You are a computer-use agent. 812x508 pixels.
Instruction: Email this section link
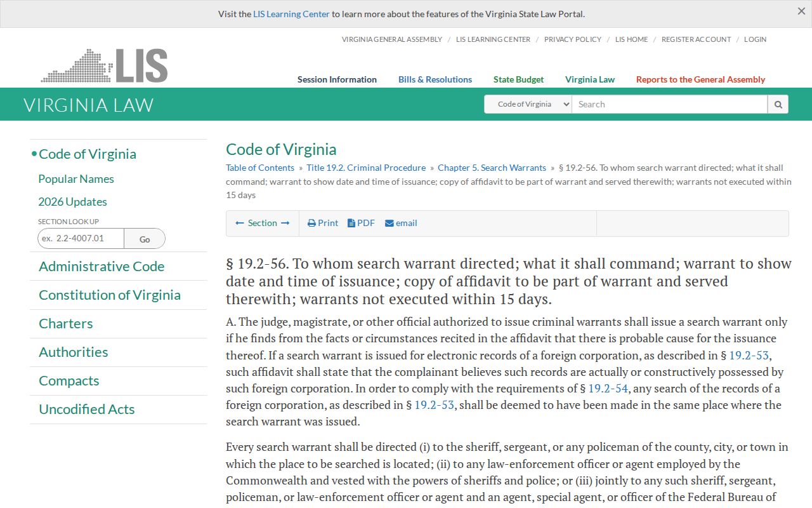point(401,223)
